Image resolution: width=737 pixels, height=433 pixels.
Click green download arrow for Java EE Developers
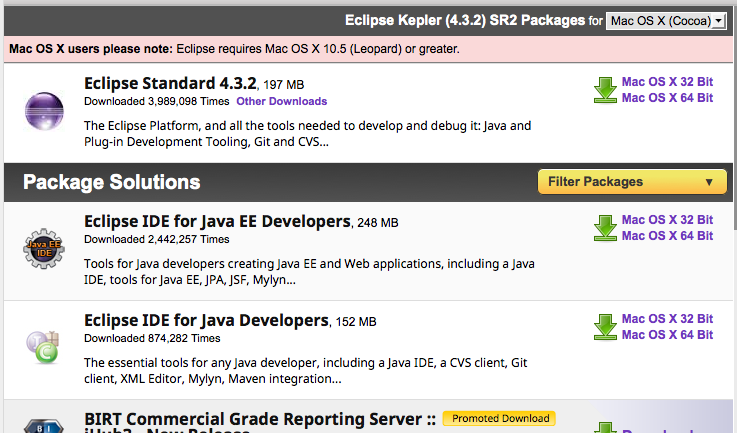605,228
